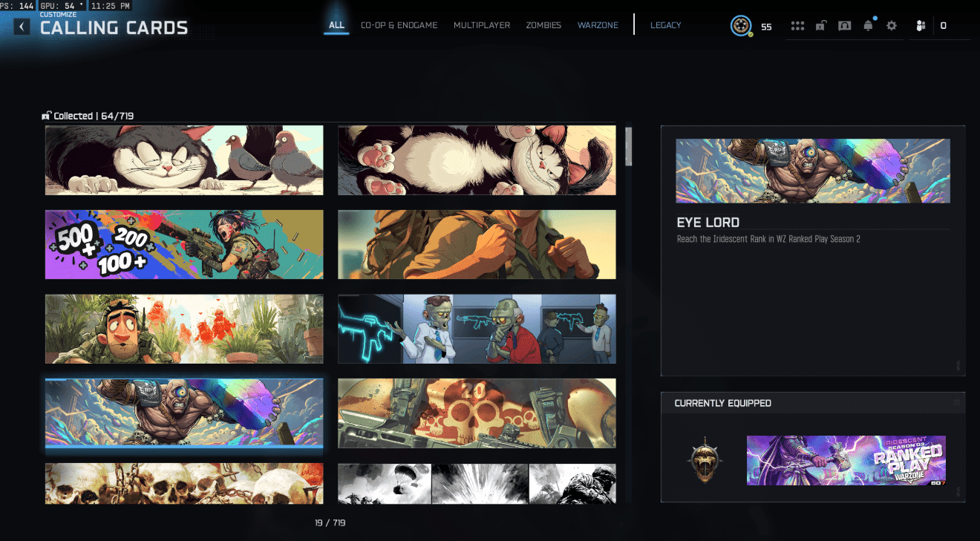
Task: Open the headset voice chat icon
Action: tap(844, 26)
